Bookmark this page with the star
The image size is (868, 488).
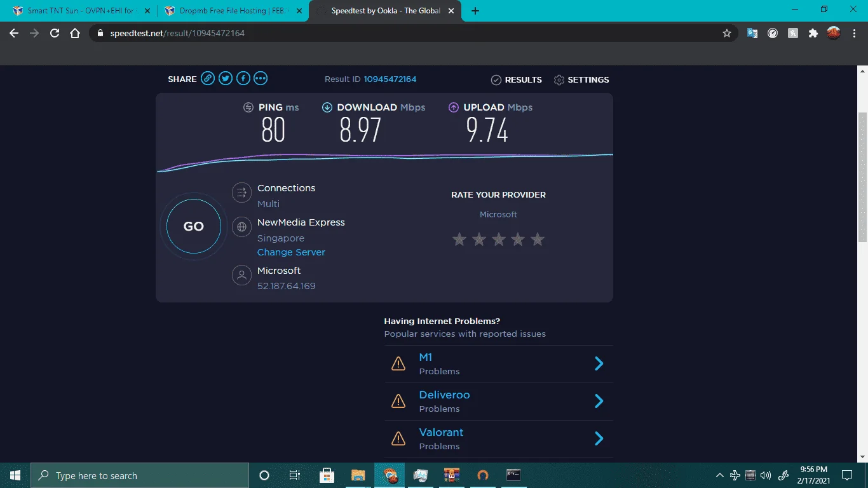click(727, 34)
